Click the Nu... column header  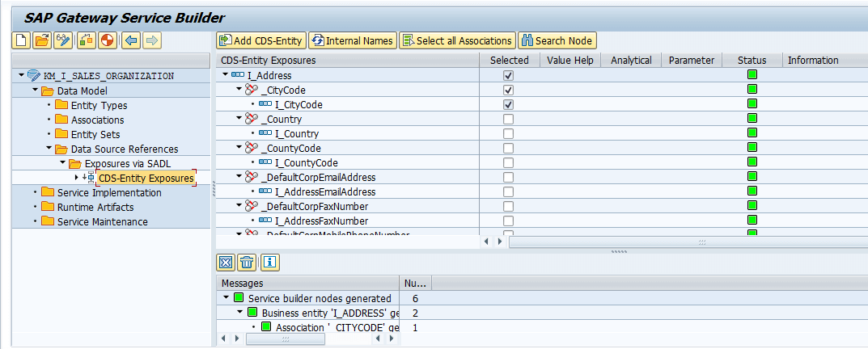(x=415, y=284)
